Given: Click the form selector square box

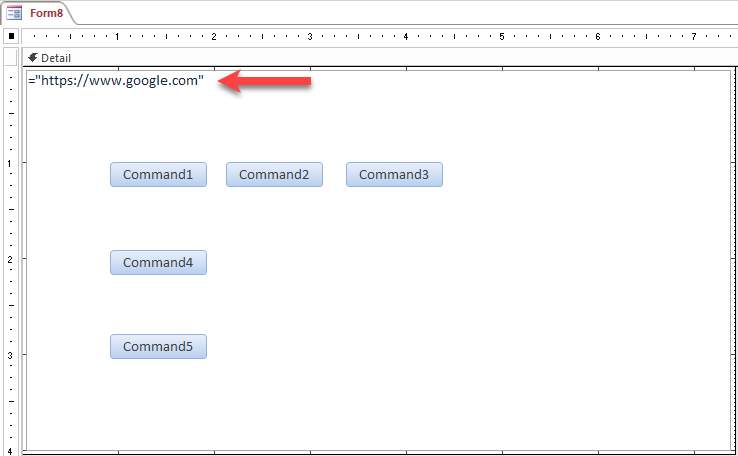Looking at the screenshot, I should click(x=11, y=36).
